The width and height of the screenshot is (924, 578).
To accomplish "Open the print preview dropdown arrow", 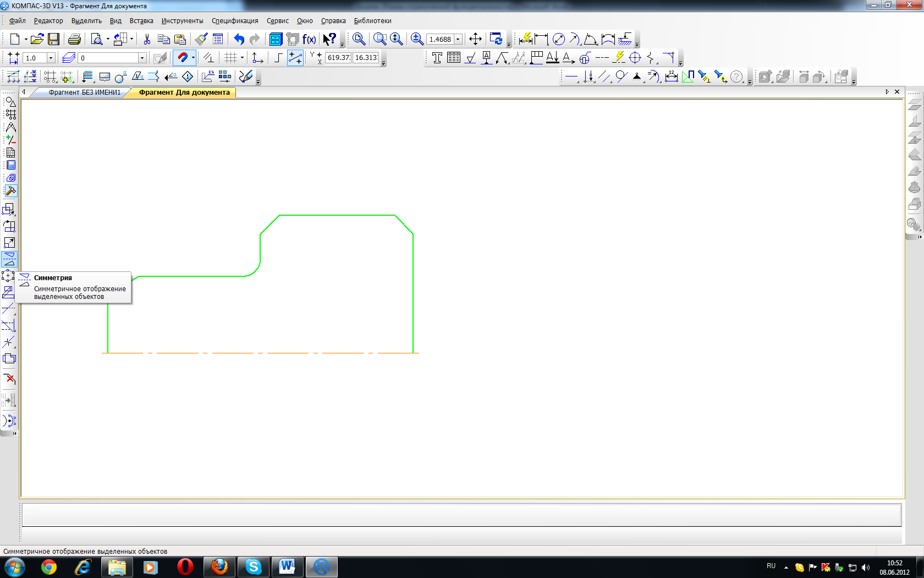I will [x=108, y=39].
